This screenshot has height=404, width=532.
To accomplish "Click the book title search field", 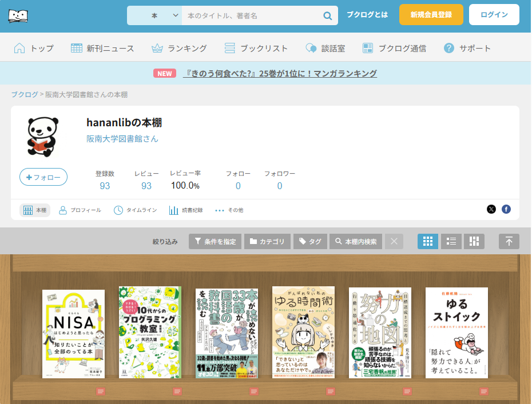I will (252, 15).
